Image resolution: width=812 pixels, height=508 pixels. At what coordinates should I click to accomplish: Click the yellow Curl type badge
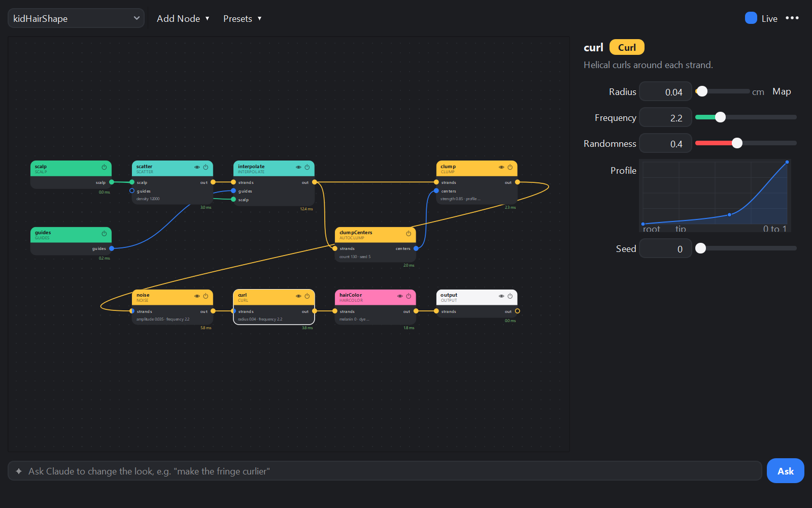(627, 47)
